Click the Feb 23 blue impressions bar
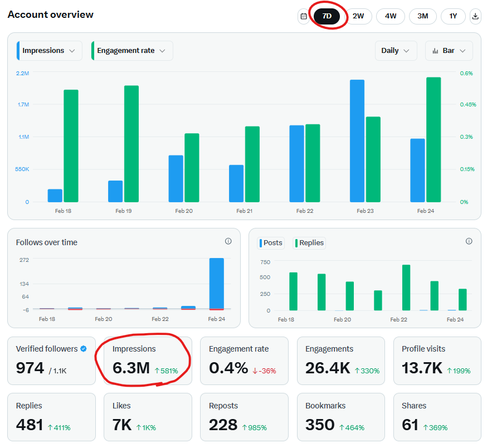 pyautogui.click(x=357, y=140)
